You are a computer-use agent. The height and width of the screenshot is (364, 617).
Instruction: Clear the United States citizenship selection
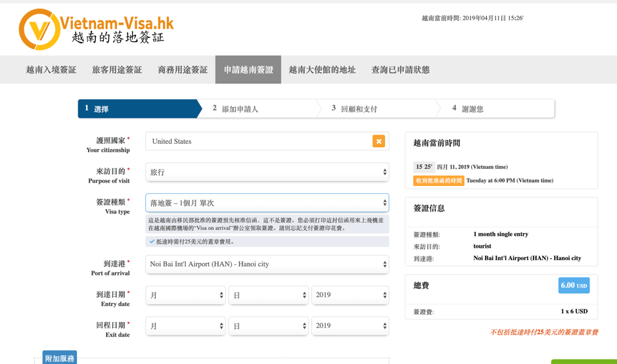tap(378, 141)
